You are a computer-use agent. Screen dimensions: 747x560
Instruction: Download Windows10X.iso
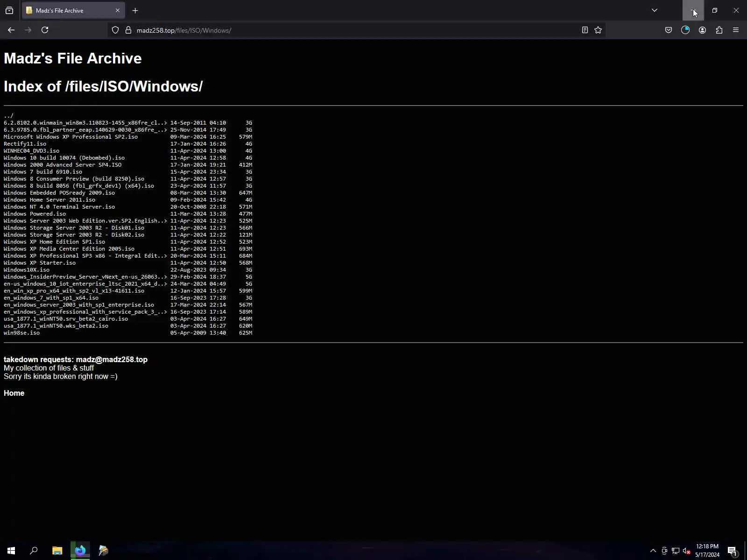(x=27, y=270)
